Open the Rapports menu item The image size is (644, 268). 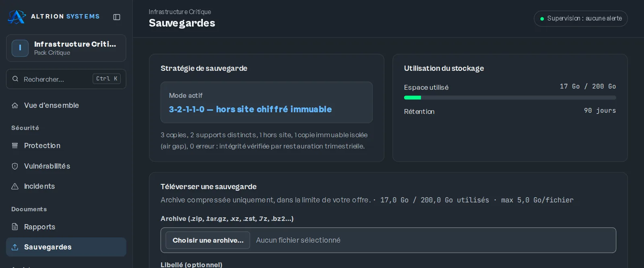click(x=66, y=227)
